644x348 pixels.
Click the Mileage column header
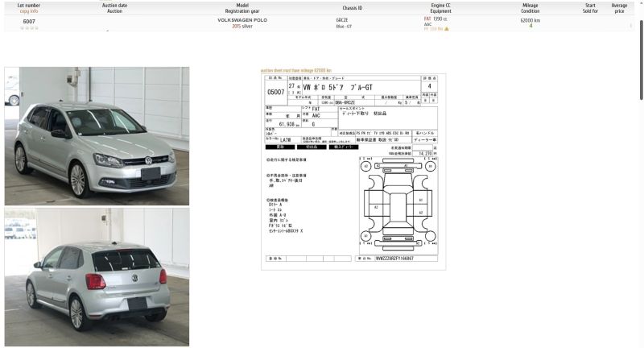click(530, 6)
